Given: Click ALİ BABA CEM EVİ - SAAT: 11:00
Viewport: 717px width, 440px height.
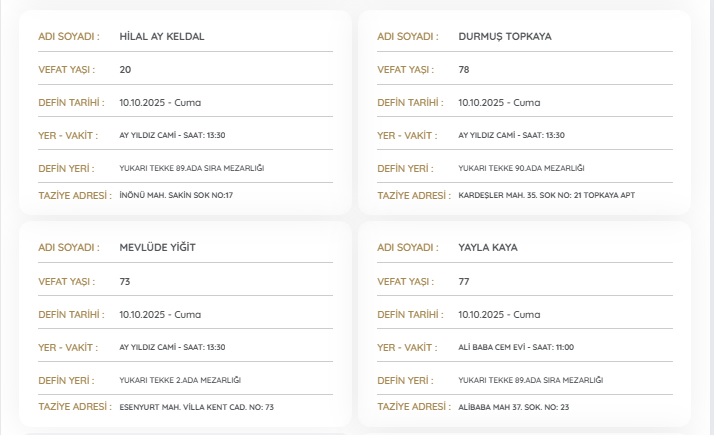Looking at the screenshot, I should click(516, 347).
